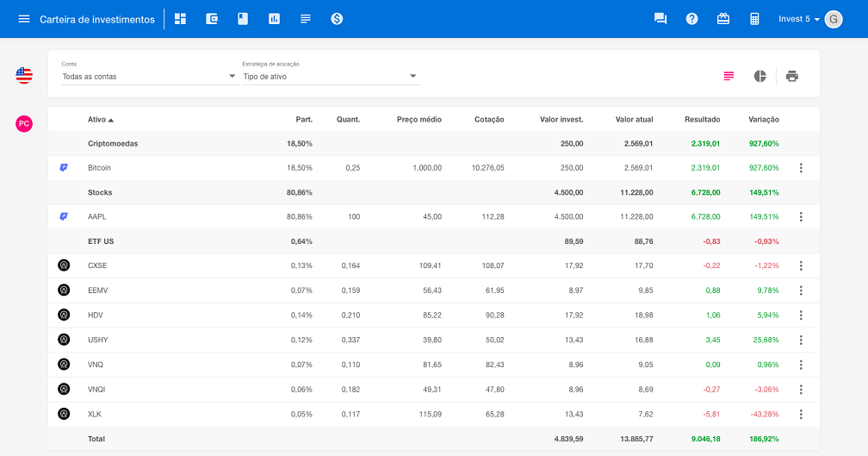
Task: Click the bar chart reports icon
Action: pos(274,19)
